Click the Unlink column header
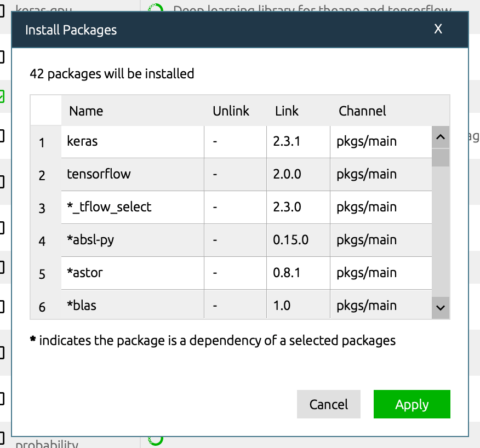Viewport: 480px width, 448px height. click(x=231, y=111)
